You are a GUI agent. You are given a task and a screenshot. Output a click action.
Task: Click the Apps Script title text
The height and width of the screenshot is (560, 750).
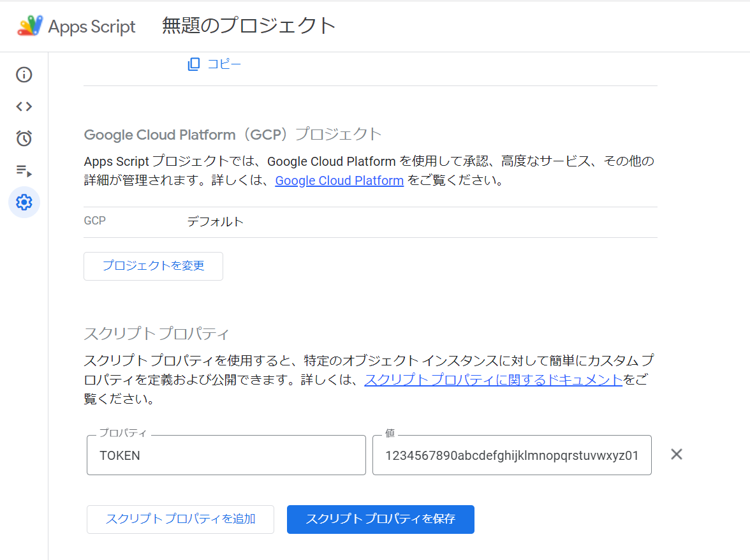(92, 26)
